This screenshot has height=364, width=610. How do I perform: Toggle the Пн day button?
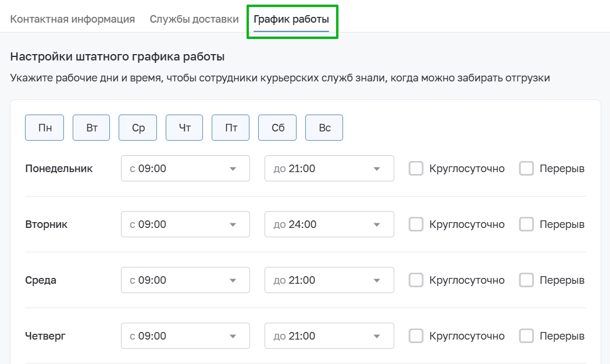[x=44, y=127]
